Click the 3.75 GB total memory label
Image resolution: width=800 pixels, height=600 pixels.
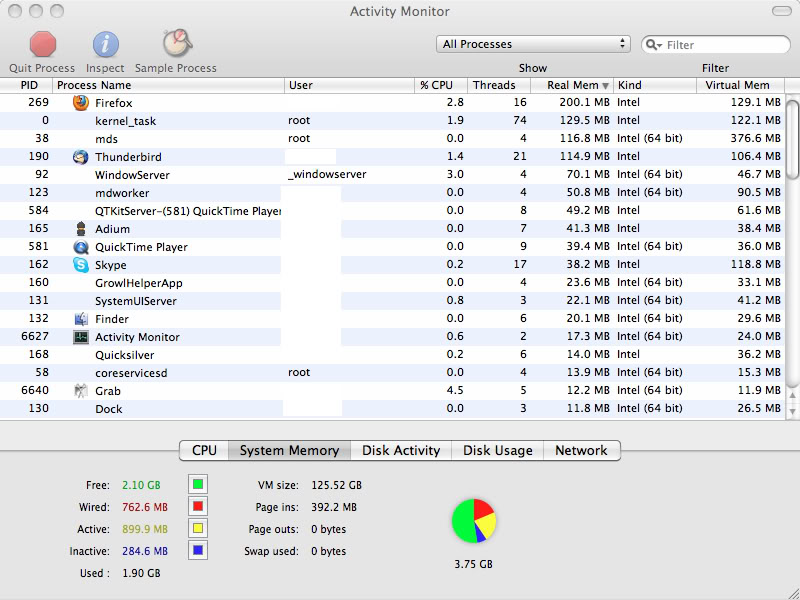pos(473,564)
